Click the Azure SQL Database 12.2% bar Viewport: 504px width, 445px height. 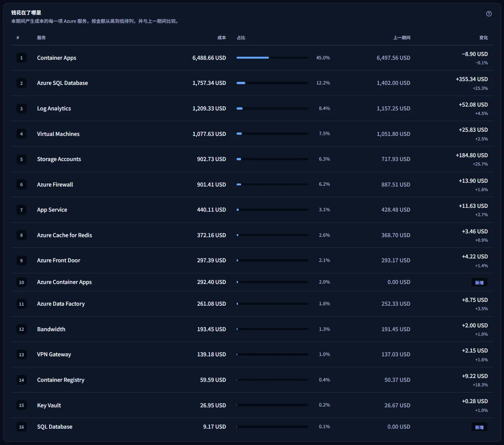pos(272,83)
